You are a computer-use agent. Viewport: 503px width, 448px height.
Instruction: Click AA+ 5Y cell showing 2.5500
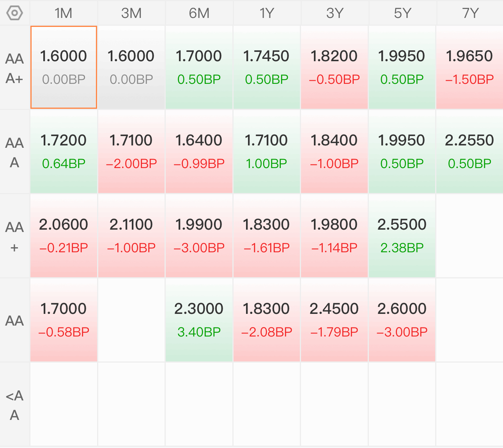(402, 236)
